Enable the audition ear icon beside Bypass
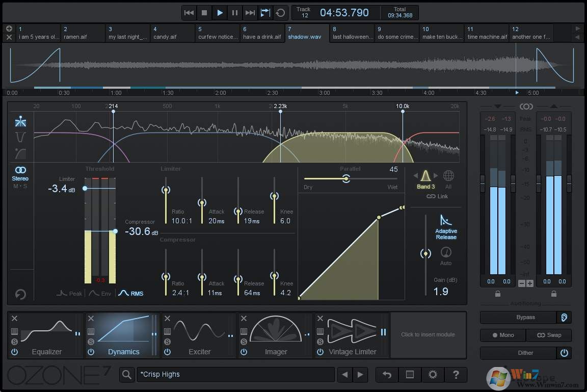The image size is (587, 392). tap(565, 317)
